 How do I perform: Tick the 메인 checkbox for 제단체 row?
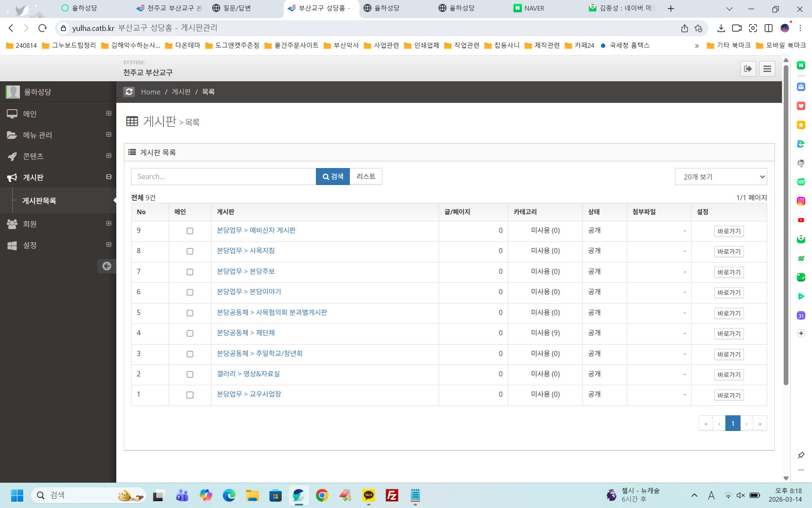(x=190, y=334)
